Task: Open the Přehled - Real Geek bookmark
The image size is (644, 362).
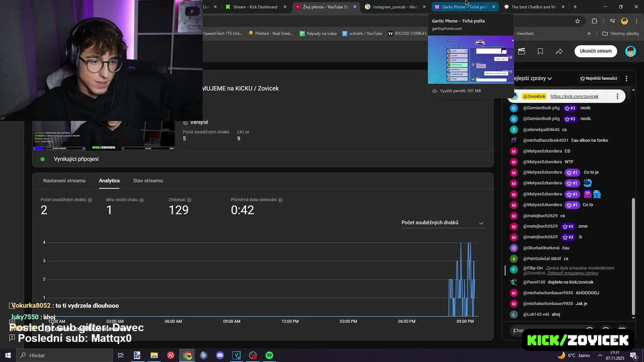Action: 271,33
